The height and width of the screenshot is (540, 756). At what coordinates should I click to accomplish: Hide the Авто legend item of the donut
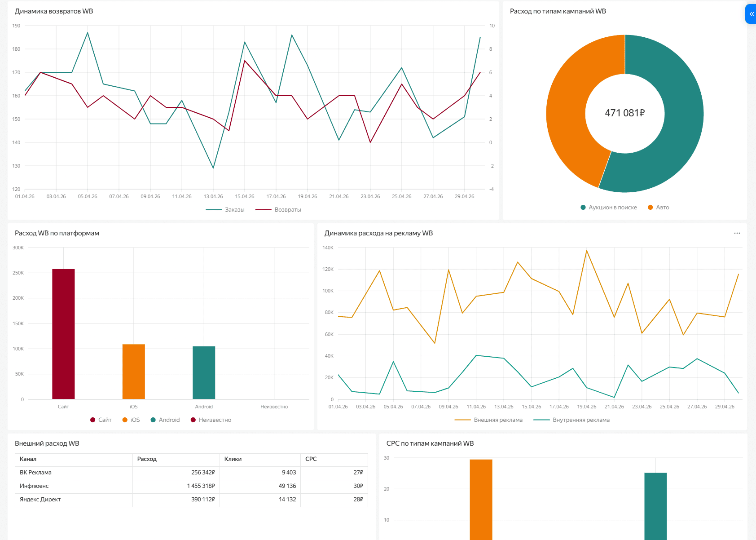(659, 208)
